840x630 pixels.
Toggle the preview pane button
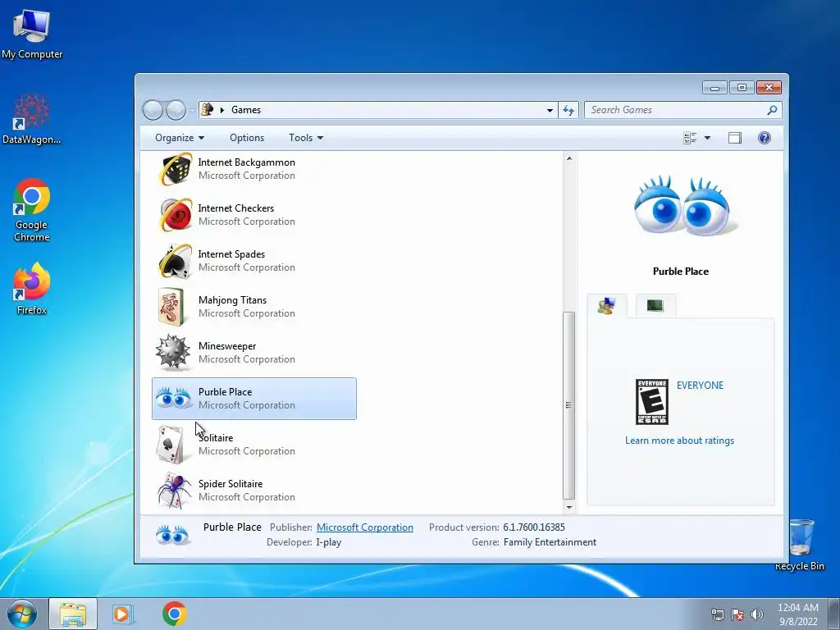(734, 138)
